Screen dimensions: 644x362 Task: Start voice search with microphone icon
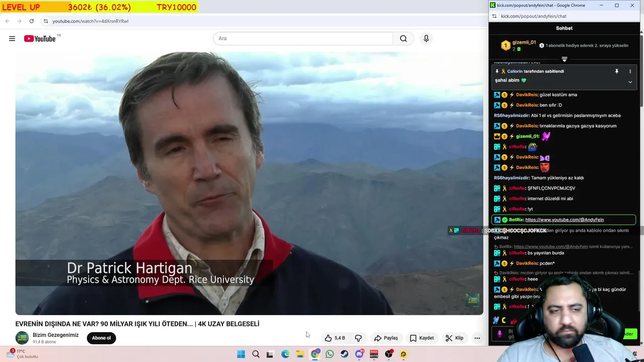click(426, 38)
